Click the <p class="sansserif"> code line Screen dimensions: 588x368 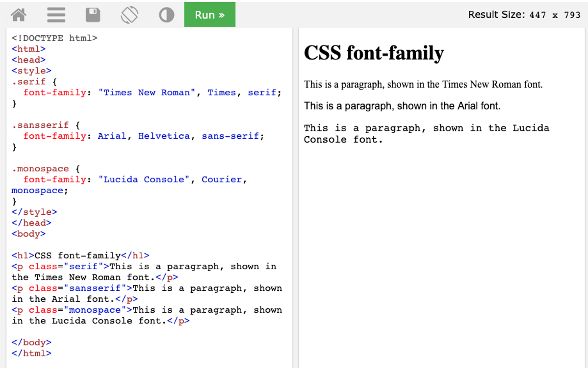pos(147,293)
